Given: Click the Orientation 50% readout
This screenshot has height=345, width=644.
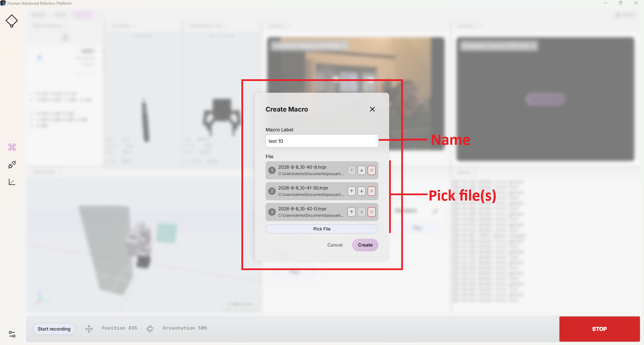Looking at the screenshot, I should pyautogui.click(x=185, y=328).
